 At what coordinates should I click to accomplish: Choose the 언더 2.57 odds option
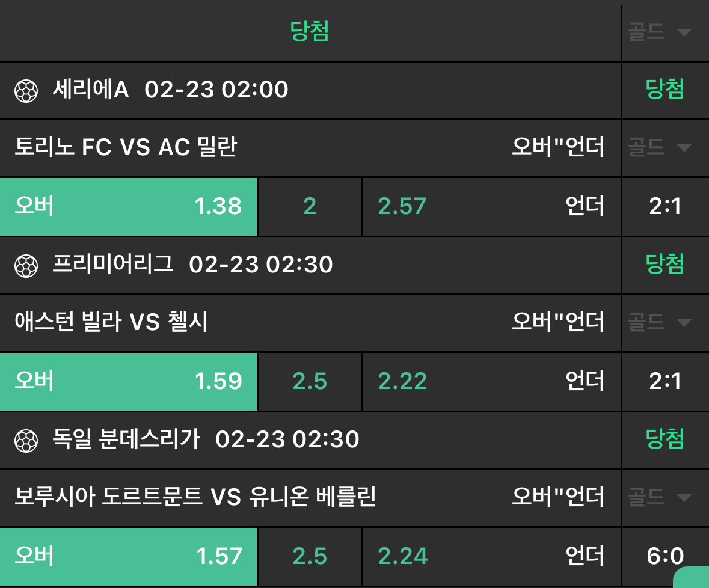[491, 206]
